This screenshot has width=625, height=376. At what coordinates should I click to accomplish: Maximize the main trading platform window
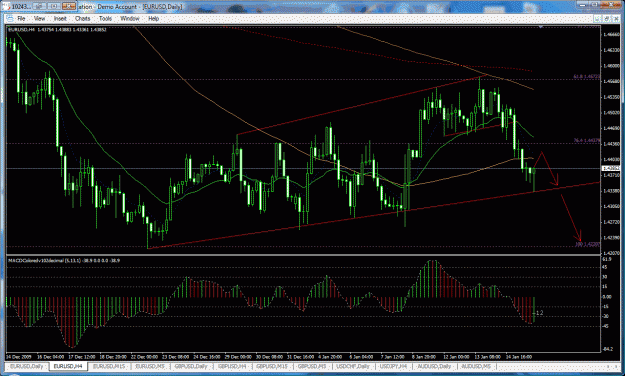pos(594,5)
